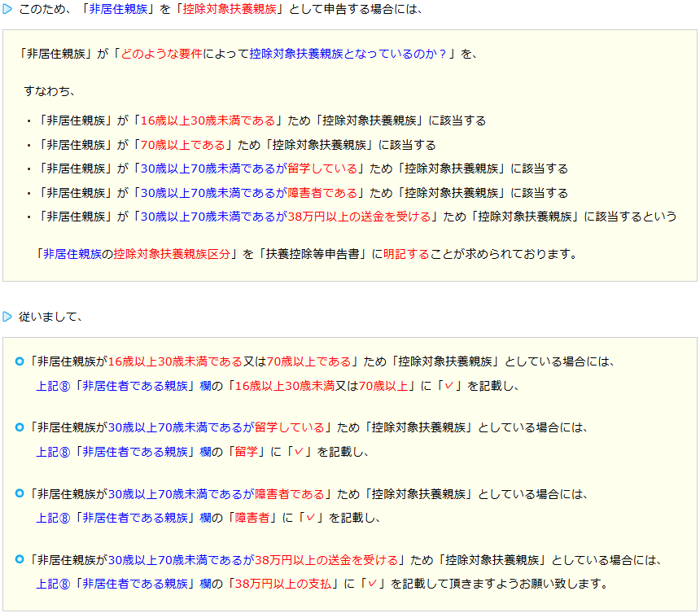The width and height of the screenshot is (700, 613).
Task: Click the text このため、「非居住親族」を「控除対象扶養親族」として申告する場合には
Action: point(221,9)
